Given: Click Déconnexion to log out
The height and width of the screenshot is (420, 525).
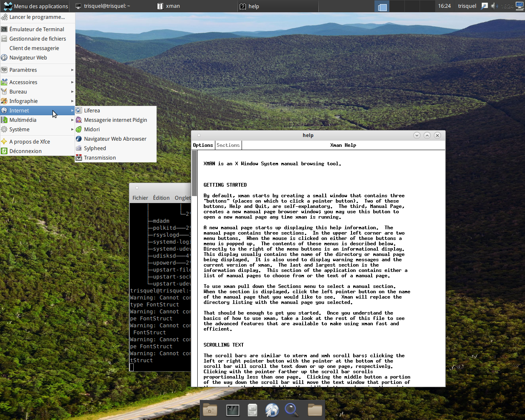Looking at the screenshot, I should pyautogui.click(x=37, y=151).
